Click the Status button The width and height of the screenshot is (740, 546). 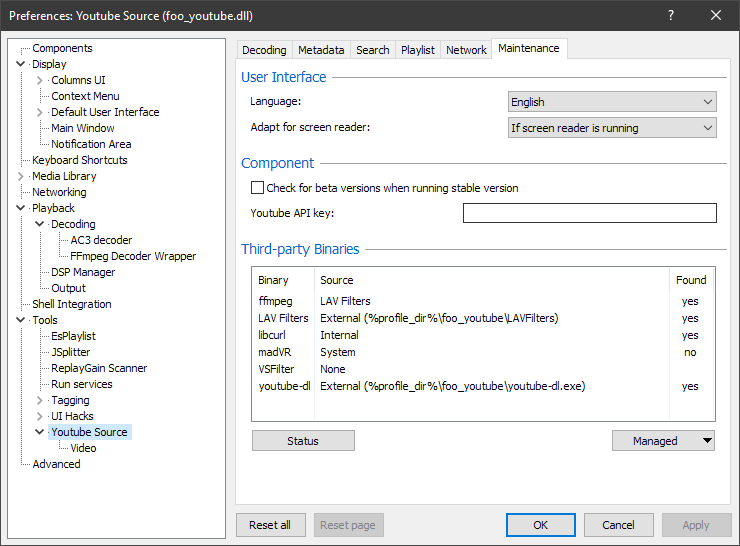[303, 441]
